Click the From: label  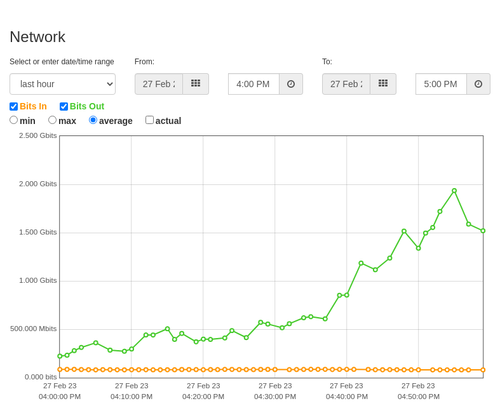(144, 62)
